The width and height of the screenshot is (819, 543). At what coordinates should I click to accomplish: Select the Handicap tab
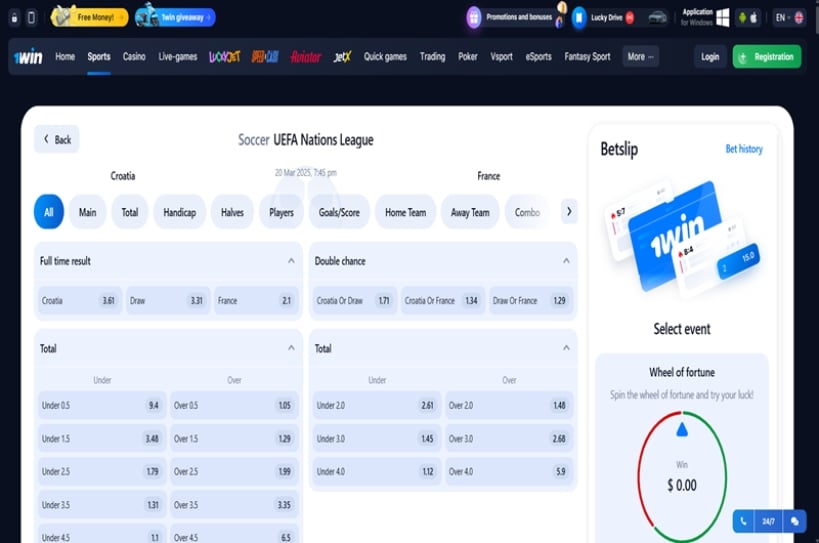180,212
